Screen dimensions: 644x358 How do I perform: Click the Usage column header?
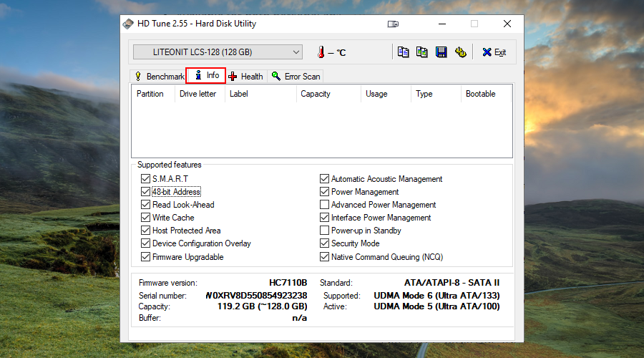[386, 94]
